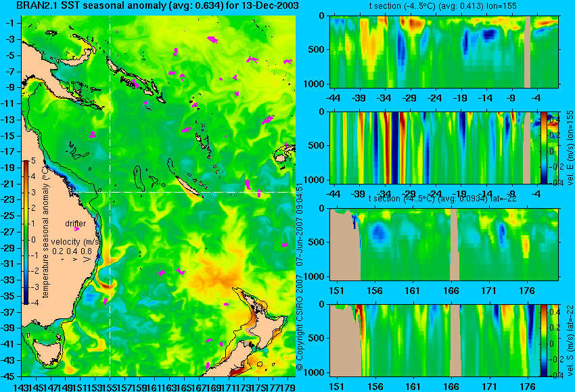Viewport: 575px width, 392px height.
Task: Click the vel. S velocity color bar
Action: point(544,341)
